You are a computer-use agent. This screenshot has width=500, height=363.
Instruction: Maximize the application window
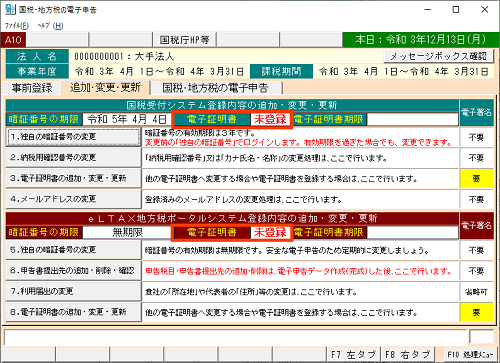456,10
